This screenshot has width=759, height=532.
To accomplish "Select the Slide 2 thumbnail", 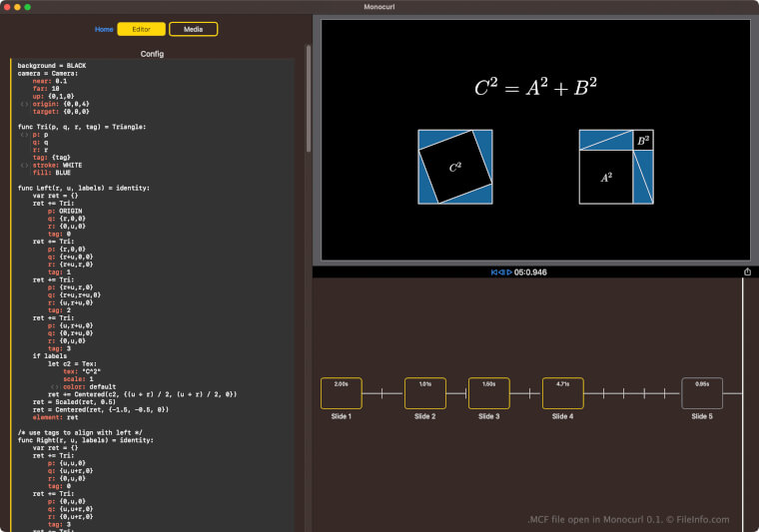I will [x=424, y=393].
